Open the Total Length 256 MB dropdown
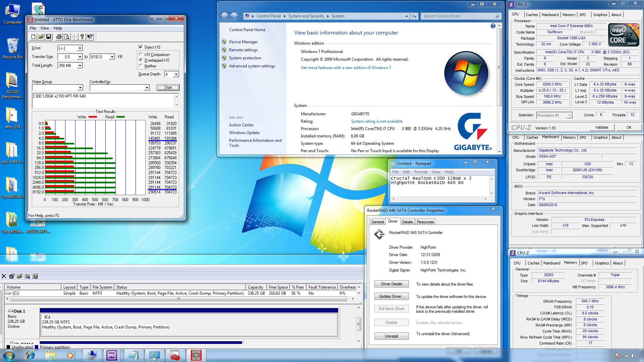Image resolution: width=644 pixels, height=362 pixels. click(80, 66)
